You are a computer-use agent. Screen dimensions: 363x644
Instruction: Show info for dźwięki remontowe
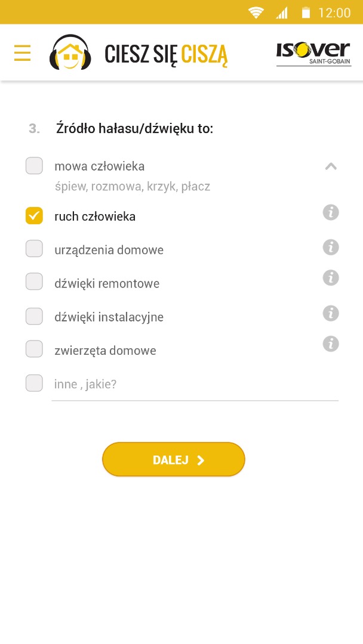(x=331, y=278)
